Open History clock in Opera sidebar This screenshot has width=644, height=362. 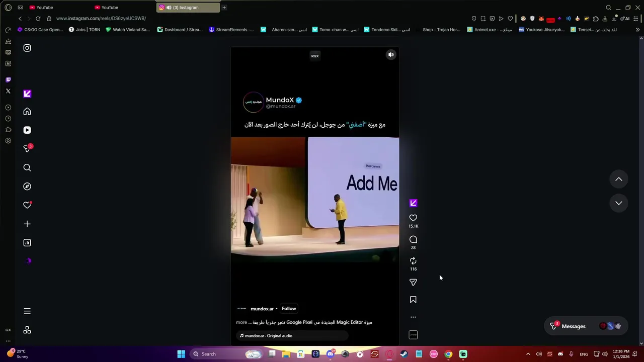(8, 119)
